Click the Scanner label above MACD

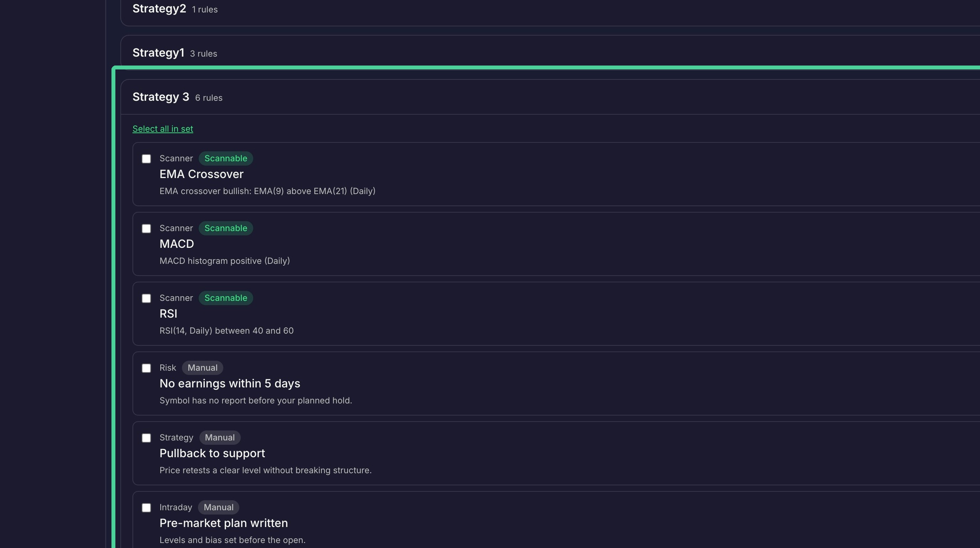point(176,228)
